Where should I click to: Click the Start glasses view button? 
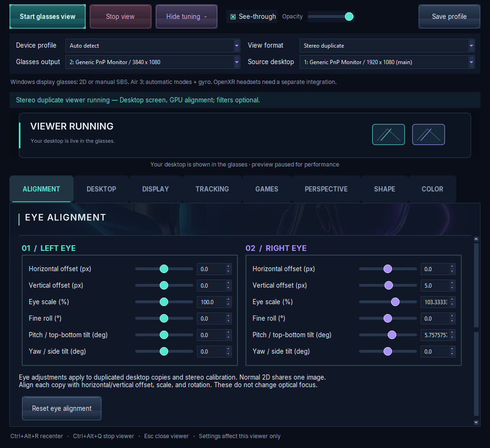[48, 17]
